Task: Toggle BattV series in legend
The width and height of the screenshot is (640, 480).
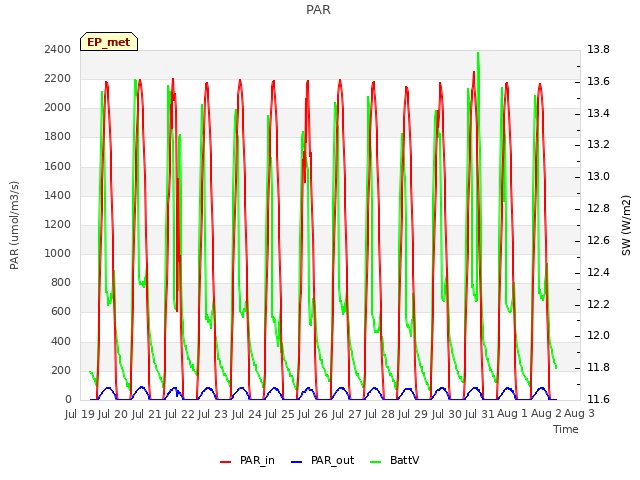Action: pyautogui.click(x=394, y=460)
